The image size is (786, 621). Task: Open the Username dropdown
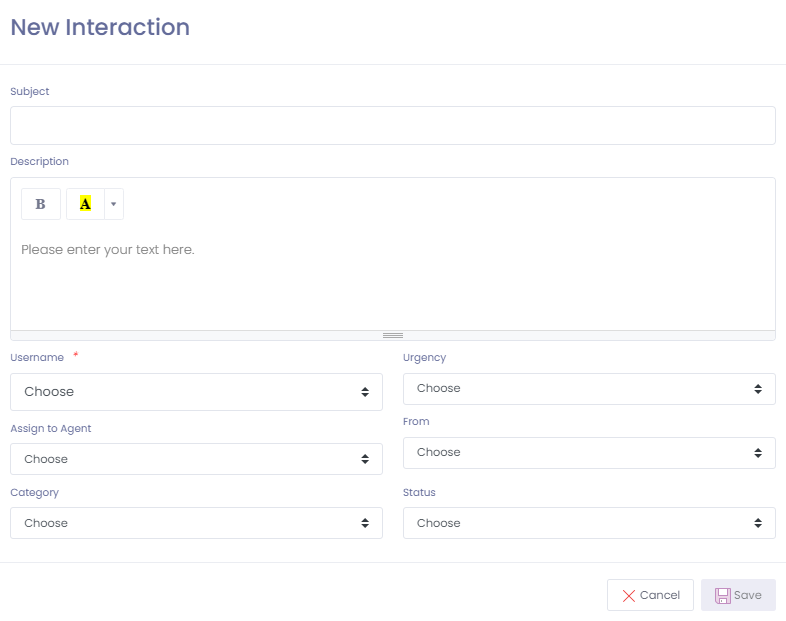point(196,392)
